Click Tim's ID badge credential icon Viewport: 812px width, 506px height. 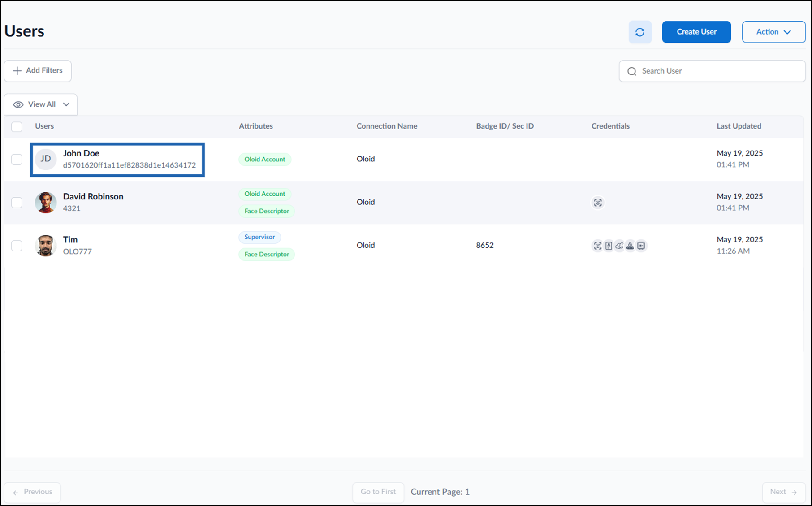click(609, 246)
